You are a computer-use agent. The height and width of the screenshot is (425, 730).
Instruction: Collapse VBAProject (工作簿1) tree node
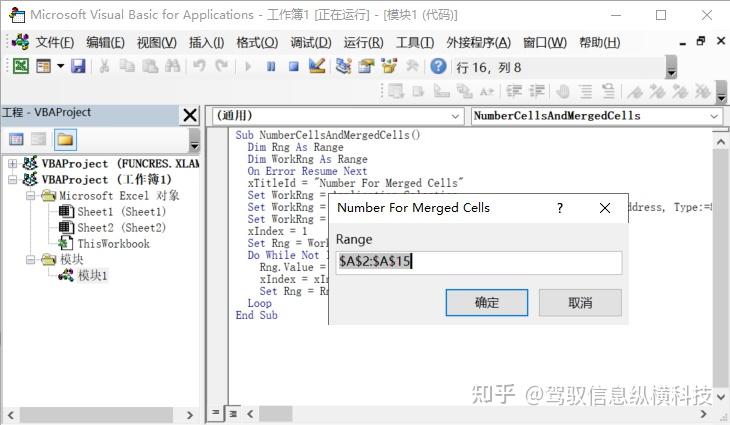click(x=13, y=180)
